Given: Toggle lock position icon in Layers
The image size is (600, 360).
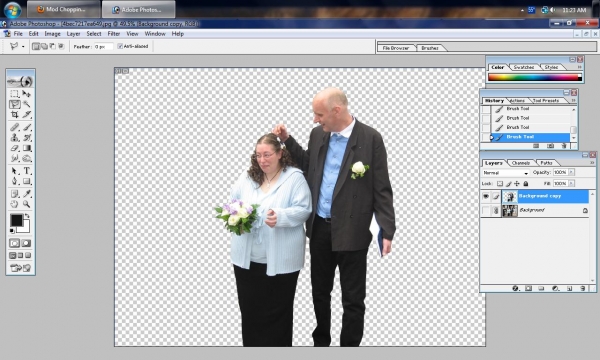Looking at the screenshot, I should pos(517,184).
